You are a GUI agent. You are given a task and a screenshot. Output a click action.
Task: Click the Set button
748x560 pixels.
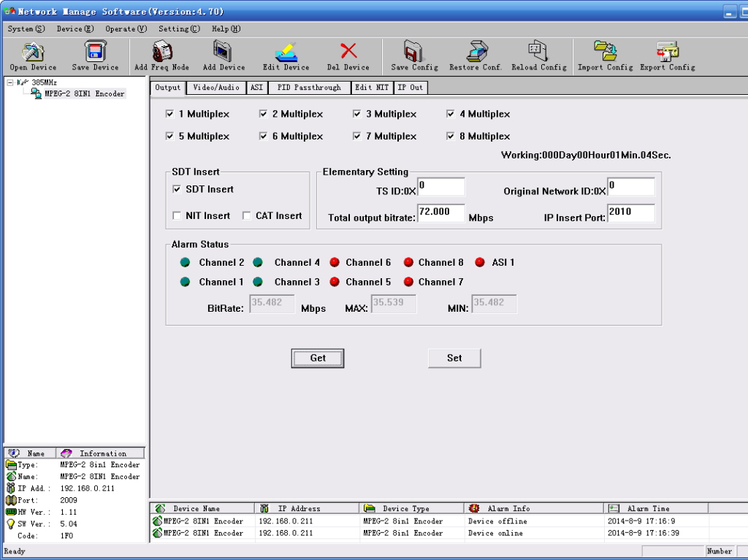pos(454,358)
